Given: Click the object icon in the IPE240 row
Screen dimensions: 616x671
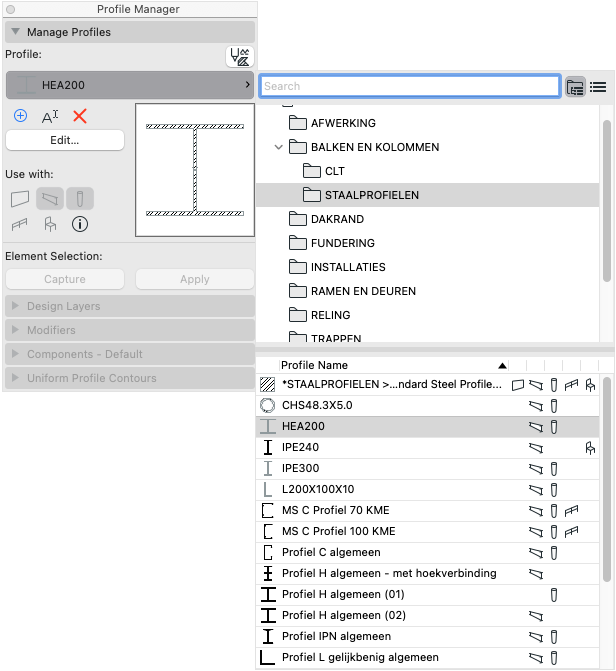Looking at the screenshot, I should click(x=590, y=448).
